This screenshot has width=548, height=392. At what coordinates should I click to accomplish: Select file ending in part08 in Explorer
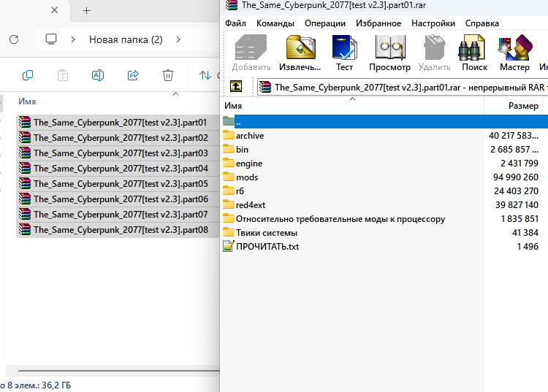point(118,230)
